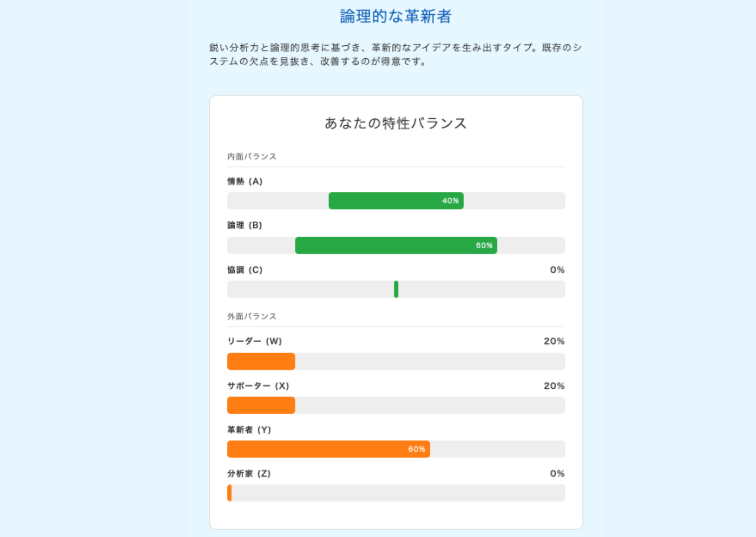Click the 0% value for 分析家

pos(557,473)
